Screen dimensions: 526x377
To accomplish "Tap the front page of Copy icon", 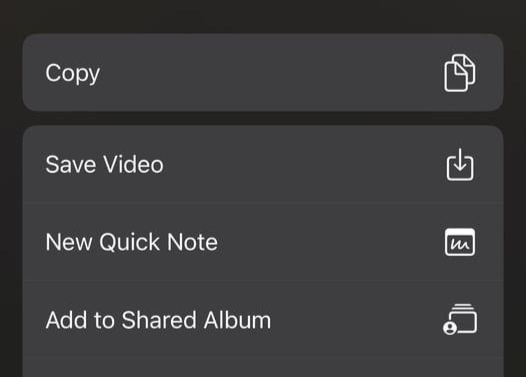I will 455,78.
